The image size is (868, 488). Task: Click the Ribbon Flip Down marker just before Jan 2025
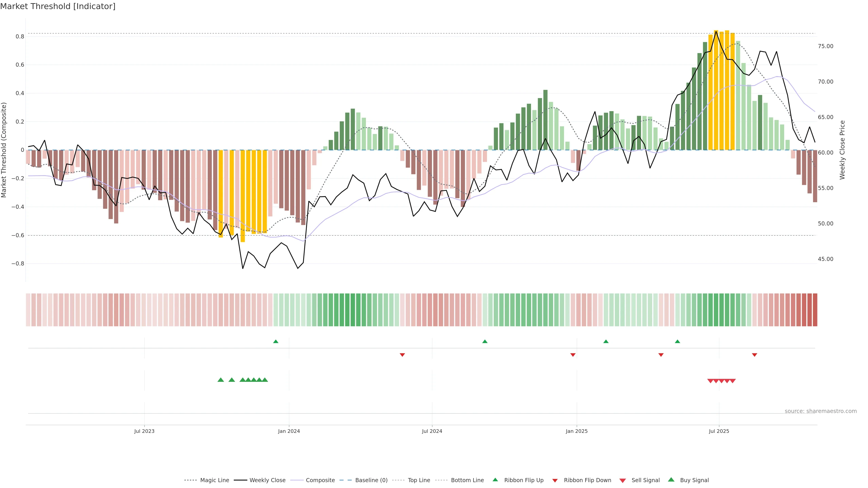[x=573, y=355]
